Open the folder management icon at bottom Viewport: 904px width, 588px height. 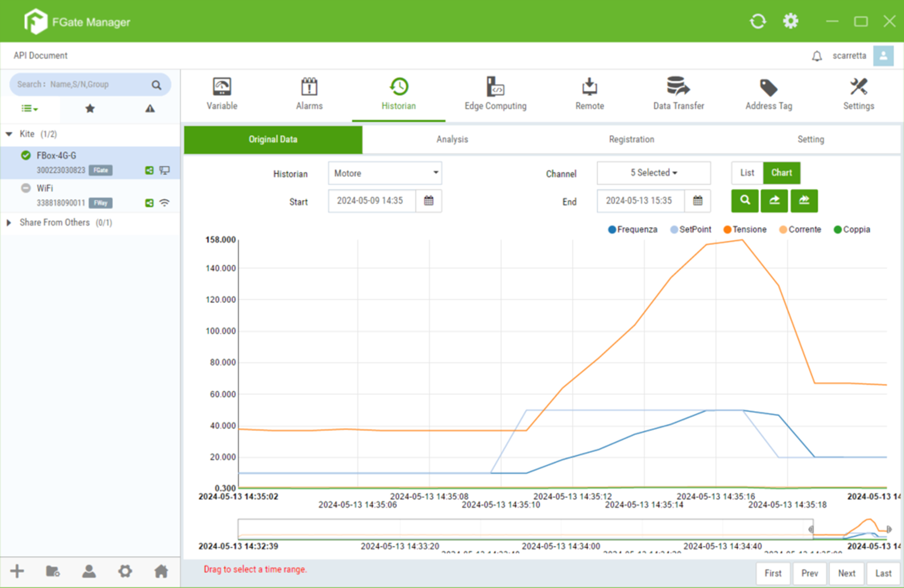click(x=53, y=571)
